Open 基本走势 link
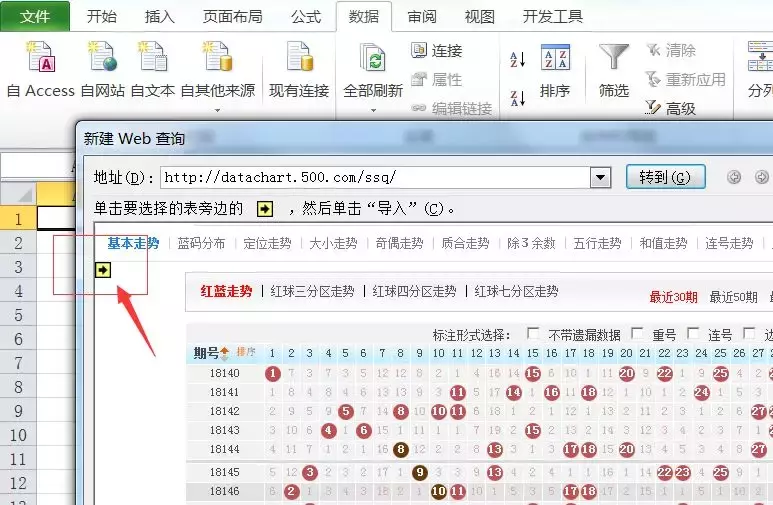773x505 pixels. pyautogui.click(x=133, y=243)
